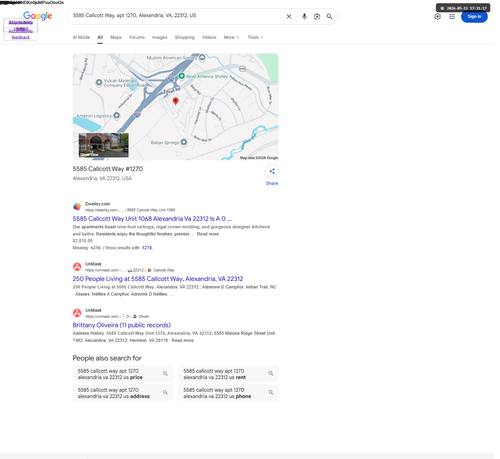
Task: Search '5585 callcott way apt 1270 rent' suggestion
Action: (x=229, y=374)
